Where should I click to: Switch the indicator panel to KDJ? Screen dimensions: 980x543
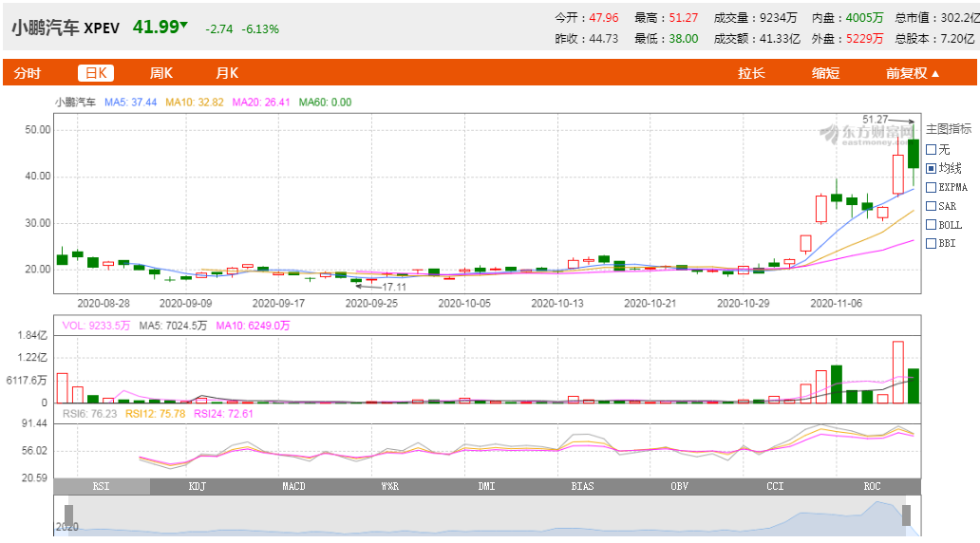(198, 487)
